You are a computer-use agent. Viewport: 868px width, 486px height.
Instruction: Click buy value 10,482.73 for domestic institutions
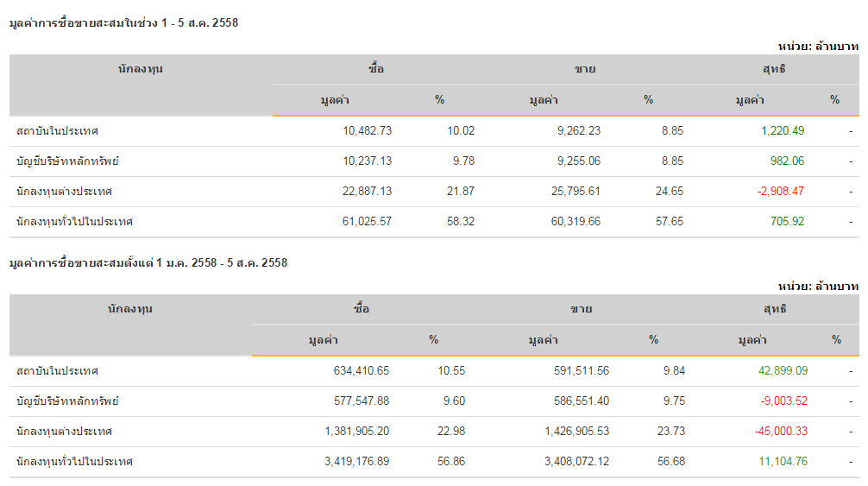tap(367, 131)
